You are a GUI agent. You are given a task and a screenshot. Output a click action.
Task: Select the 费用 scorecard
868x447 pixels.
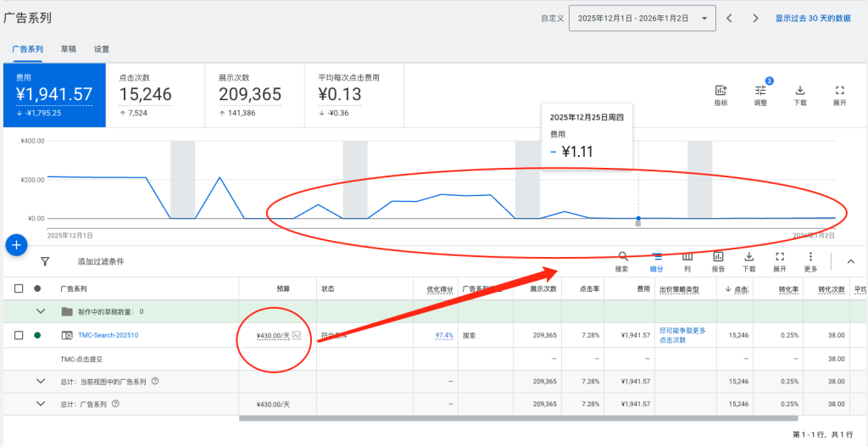click(54, 95)
